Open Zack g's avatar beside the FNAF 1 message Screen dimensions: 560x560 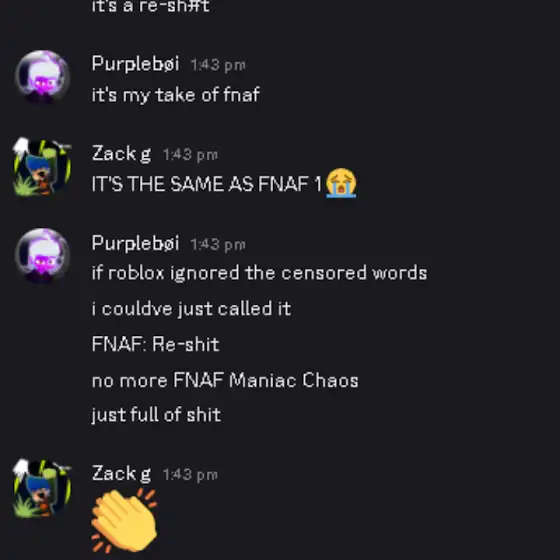[42, 167]
